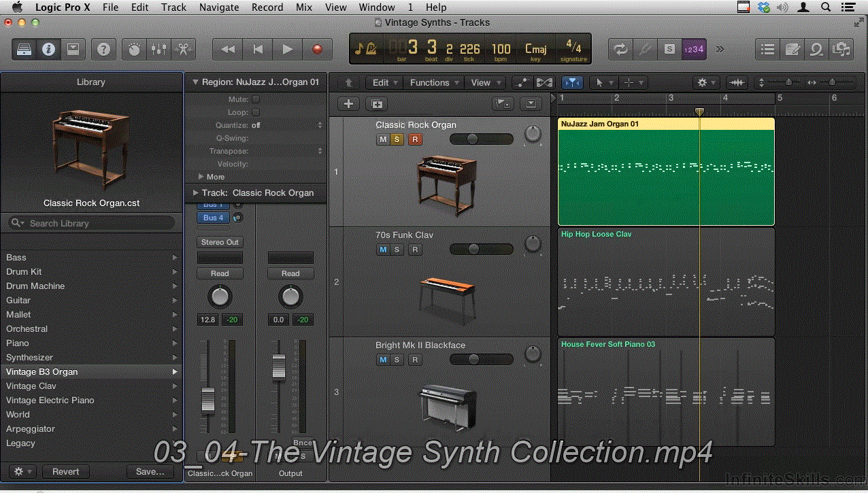Screen dimensions: 868x493
Task: Solo the Classic Rock Organ track
Action: coord(397,139)
